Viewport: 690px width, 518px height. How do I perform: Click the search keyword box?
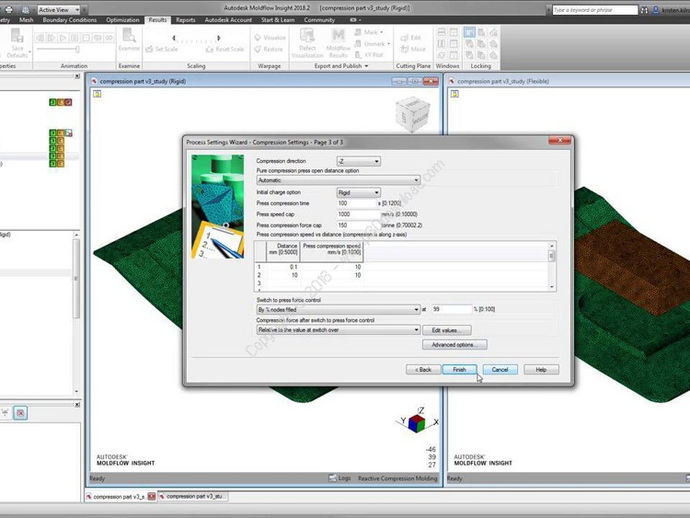(x=595, y=10)
